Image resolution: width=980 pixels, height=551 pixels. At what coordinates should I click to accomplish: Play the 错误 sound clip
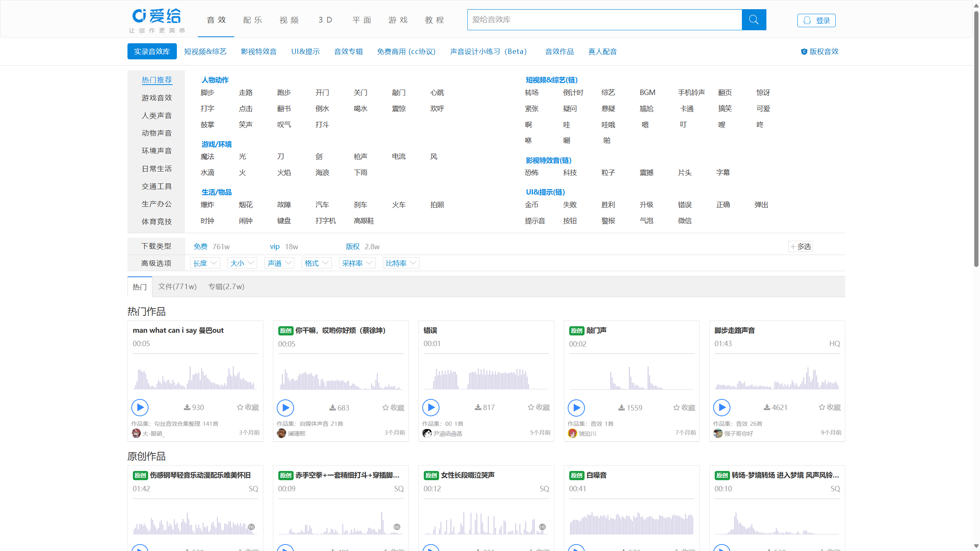(431, 407)
